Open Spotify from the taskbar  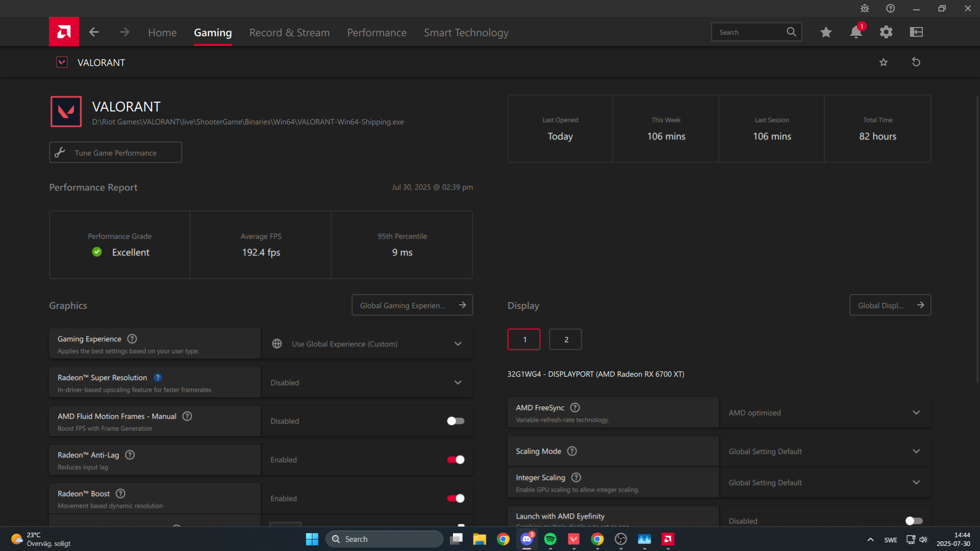coord(550,539)
